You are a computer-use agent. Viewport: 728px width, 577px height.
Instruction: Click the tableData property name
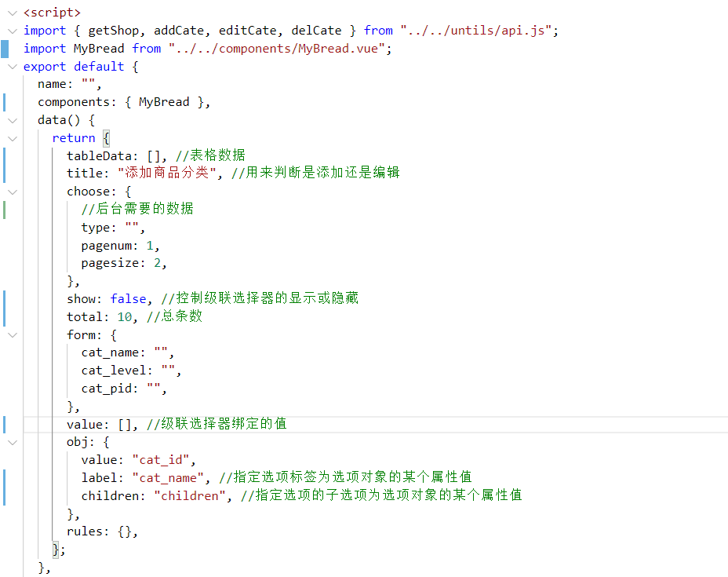coord(99,155)
